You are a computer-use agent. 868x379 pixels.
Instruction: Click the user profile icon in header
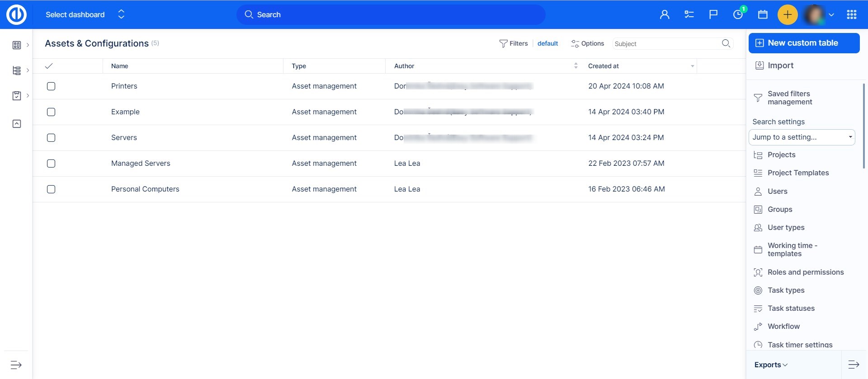coord(665,14)
